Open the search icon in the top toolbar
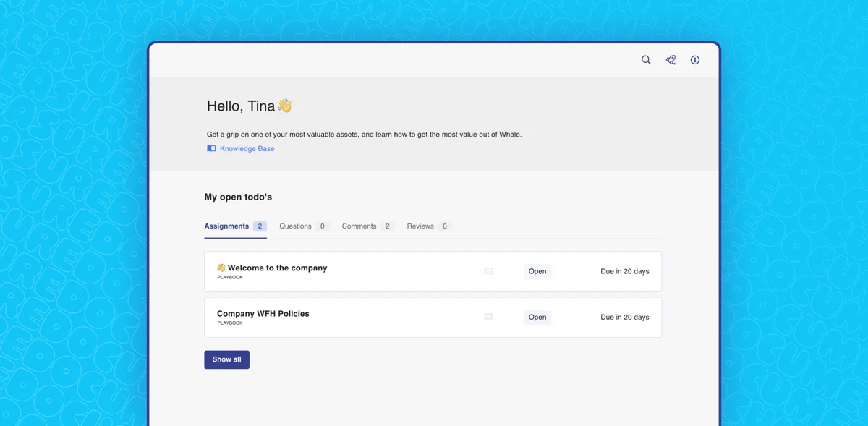 coord(646,60)
